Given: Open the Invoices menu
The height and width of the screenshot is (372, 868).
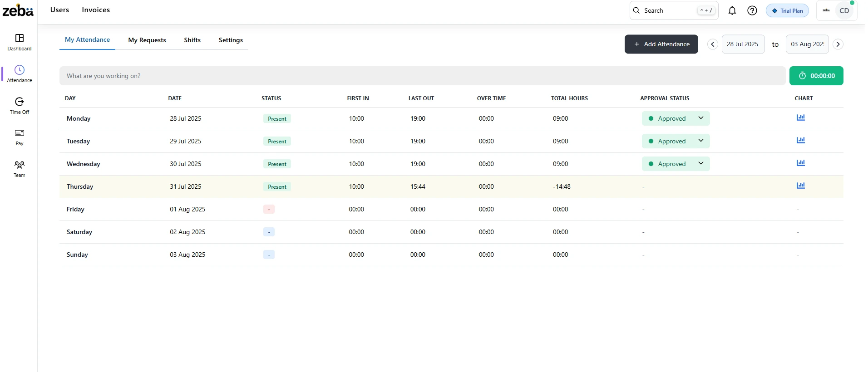Looking at the screenshot, I should pos(96,10).
